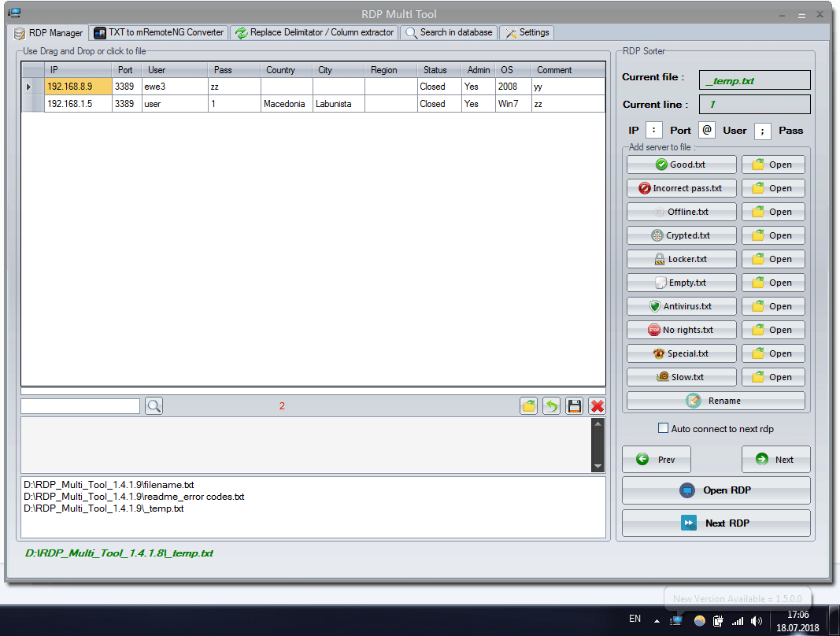Delete entry with red X icon
The image size is (840, 636).
598,406
